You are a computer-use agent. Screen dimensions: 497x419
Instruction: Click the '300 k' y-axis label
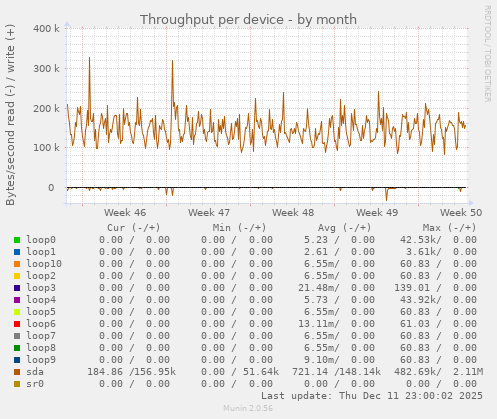click(x=46, y=69)
